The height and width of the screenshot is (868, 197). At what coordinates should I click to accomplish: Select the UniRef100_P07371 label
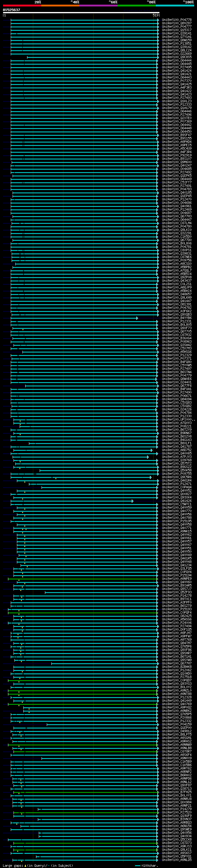point(177,358)
